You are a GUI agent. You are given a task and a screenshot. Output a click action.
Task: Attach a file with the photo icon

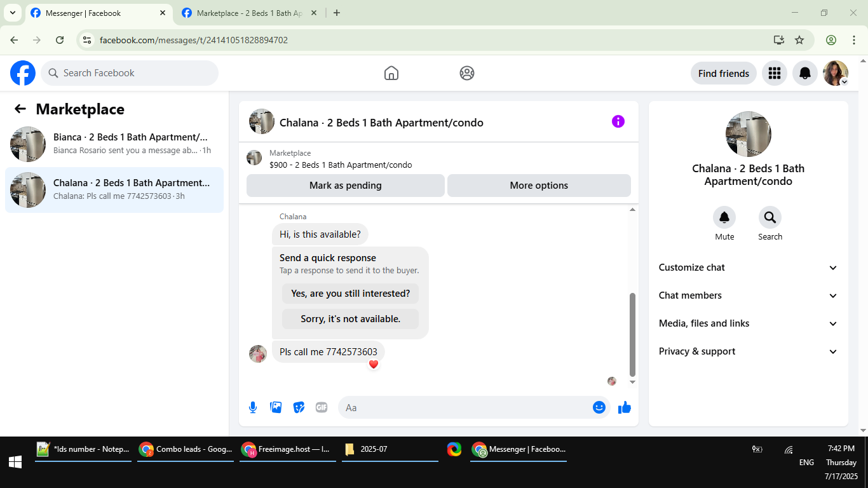tap(276, 407)
